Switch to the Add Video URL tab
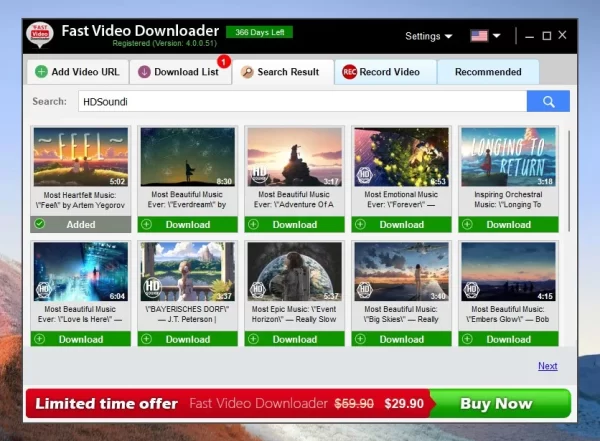Screen dimensions: 600x441 coord(78,72)
